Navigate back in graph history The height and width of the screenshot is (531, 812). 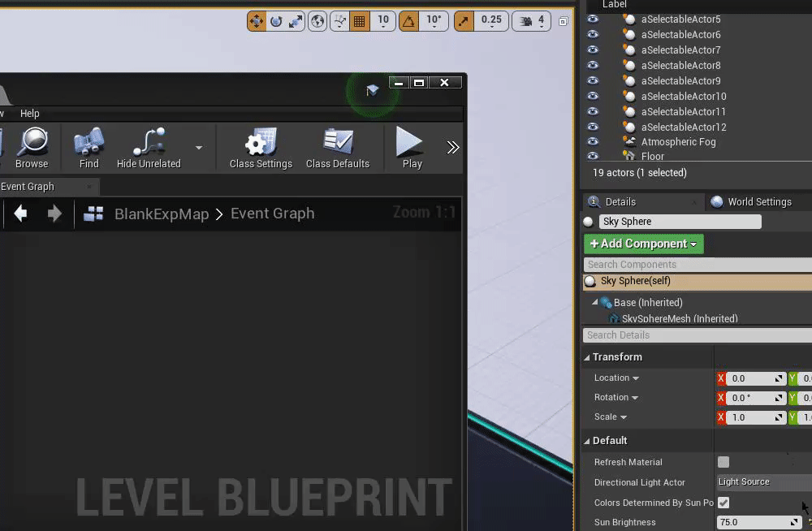(21, 214)
